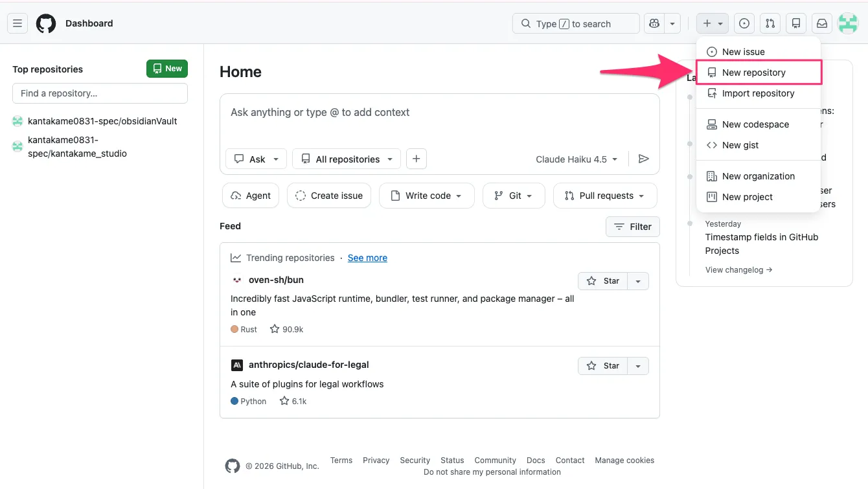Open Timestamp fields in GitHub Projects entry
This screenshot has height=489, width=868.
(762, 244)
